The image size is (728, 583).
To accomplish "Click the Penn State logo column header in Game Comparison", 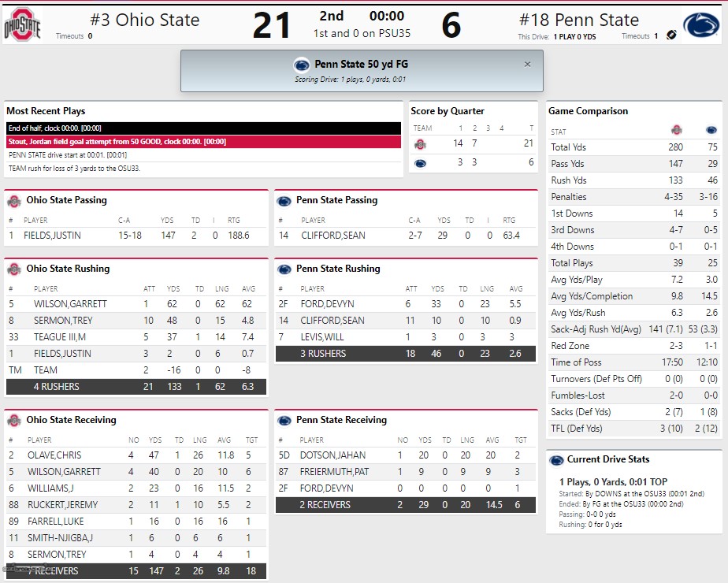I will coord(711,131).
